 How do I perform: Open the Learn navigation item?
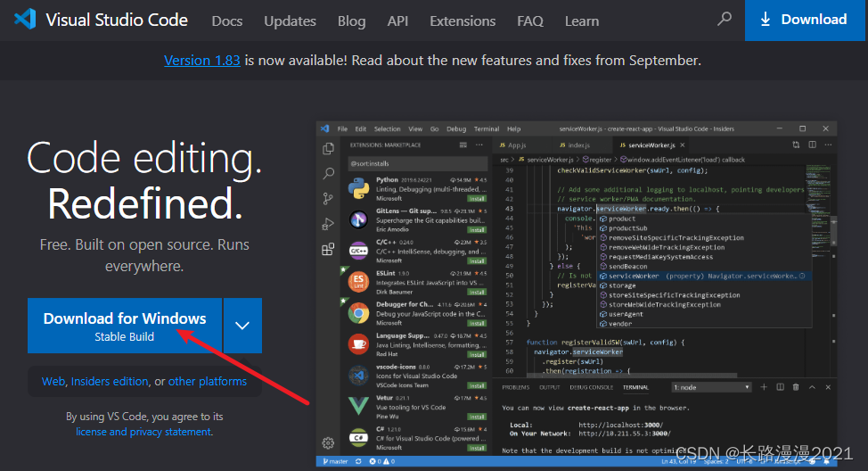pos(582,21)
